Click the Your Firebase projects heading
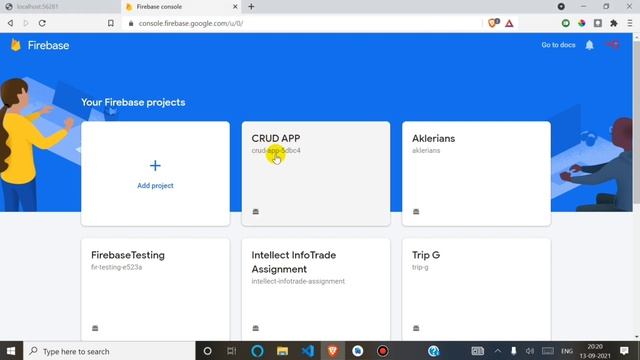This screenshot has width=640, height=360. tap(133, 102)
